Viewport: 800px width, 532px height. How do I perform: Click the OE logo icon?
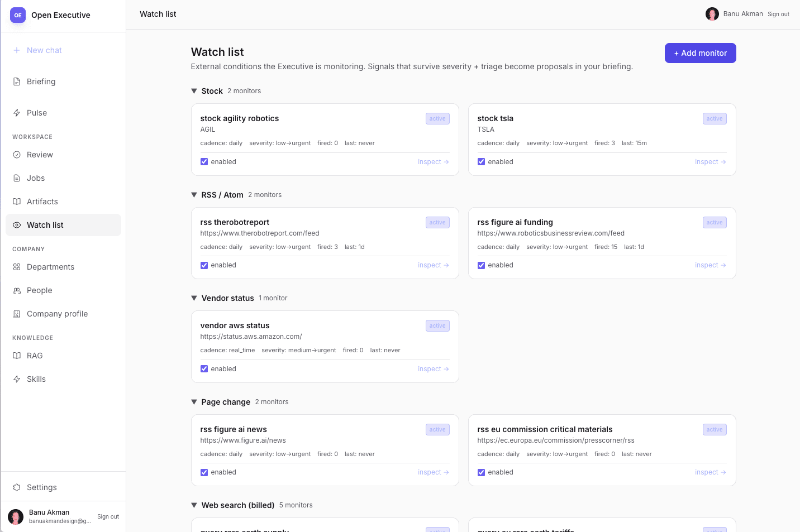tap(18, 15)
